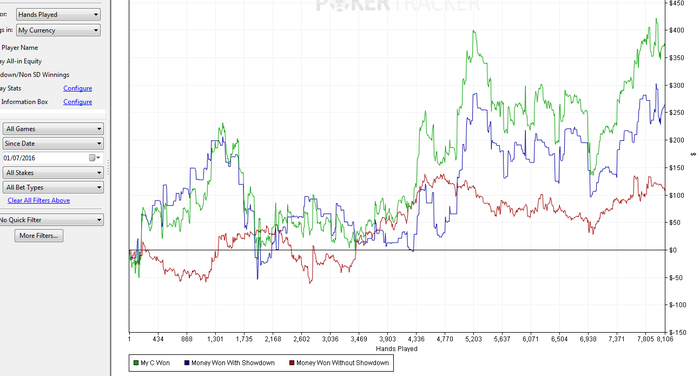The height and width of the screenshot is (376, 700).
Task: Expand the All Stakes dropdown
Action: click(53, 172)
